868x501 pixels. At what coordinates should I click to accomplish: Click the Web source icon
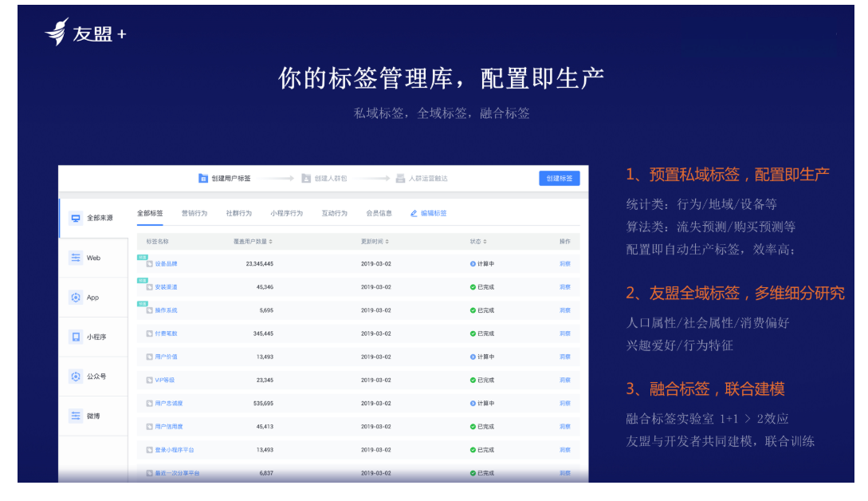pyautogui.click(x=76, y=258)
